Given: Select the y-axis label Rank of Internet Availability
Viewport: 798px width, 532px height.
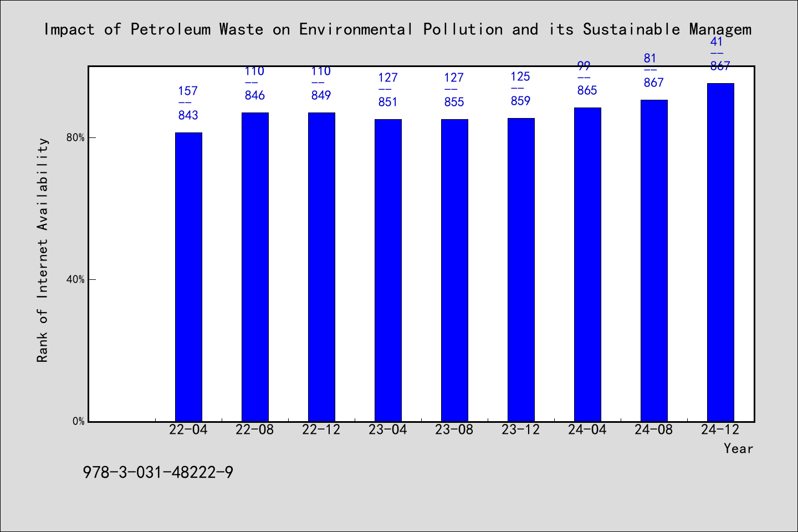Looking at the screenshot, I should click(x=43, y=250).
